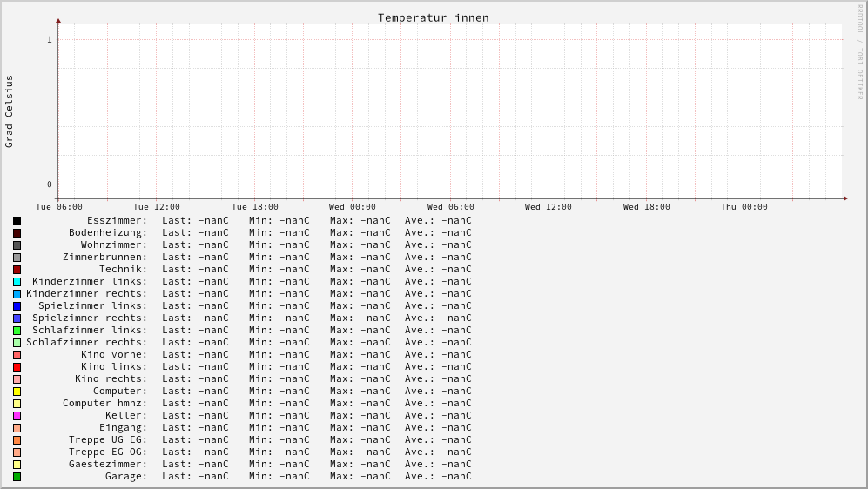Select the Tue 18:00 time axis label
The image size is (868, 489).
click(255, 207)
